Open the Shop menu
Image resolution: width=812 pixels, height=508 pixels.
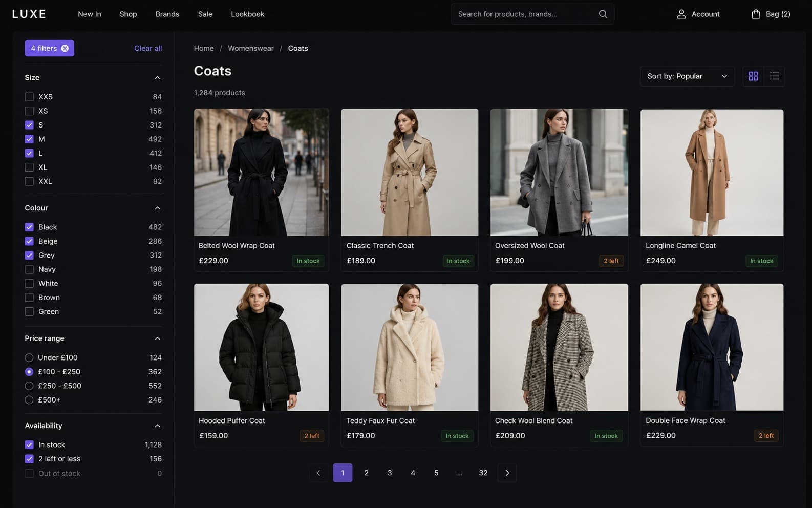point(129,14)
